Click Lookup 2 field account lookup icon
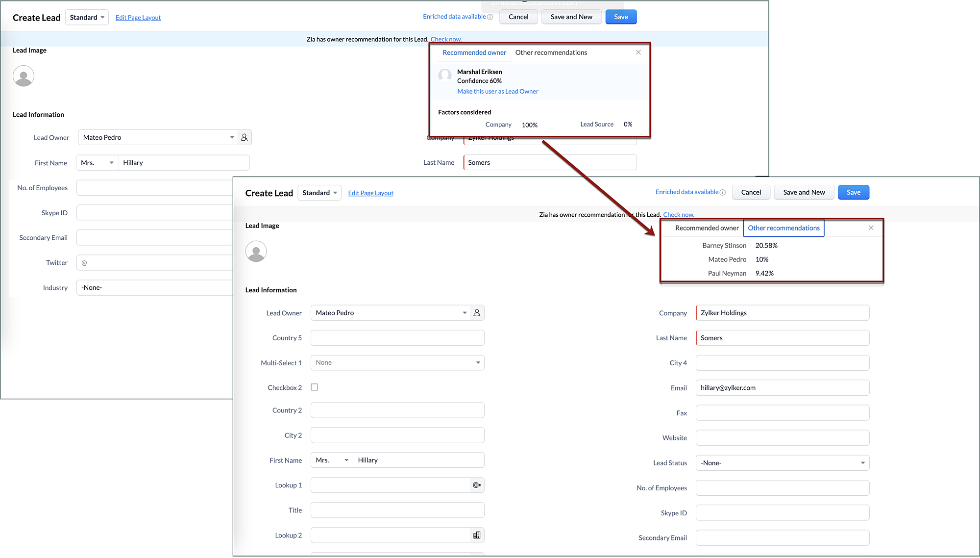Screen dimensions: 980x558 (x=477, y=535)
